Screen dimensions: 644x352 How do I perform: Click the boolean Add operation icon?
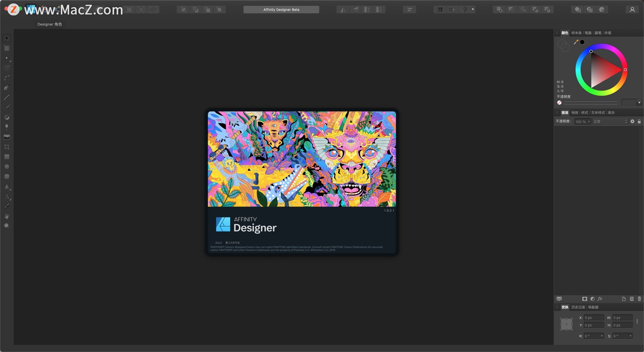(499, 10)
